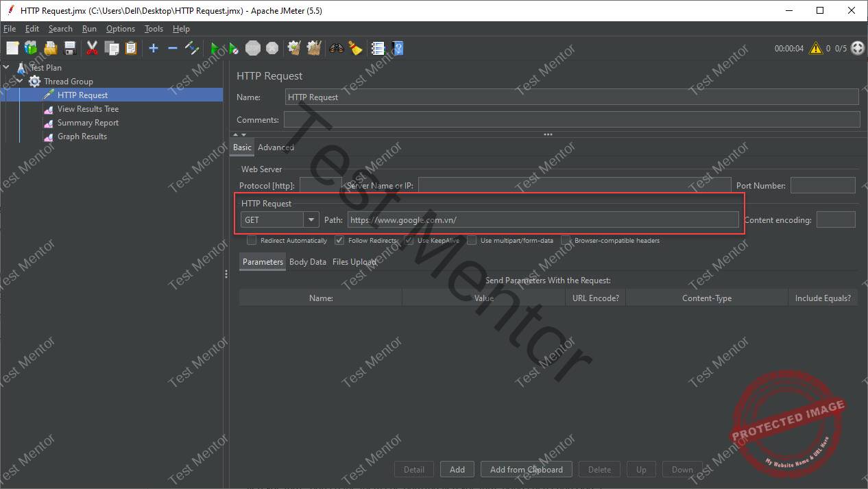The height and width of the screenshot is (489, 868).
Task: Click the Stop test icon
Action: [x=252, y=48]
